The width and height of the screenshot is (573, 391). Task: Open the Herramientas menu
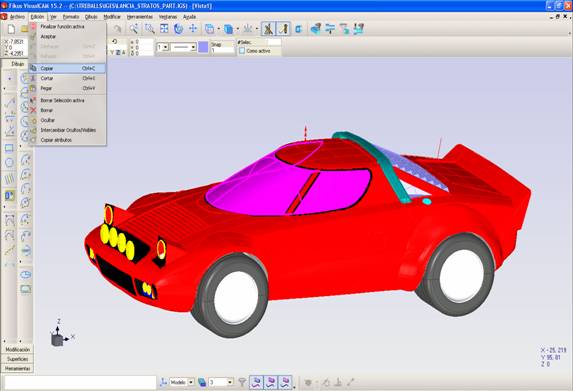tap(140, 17)
